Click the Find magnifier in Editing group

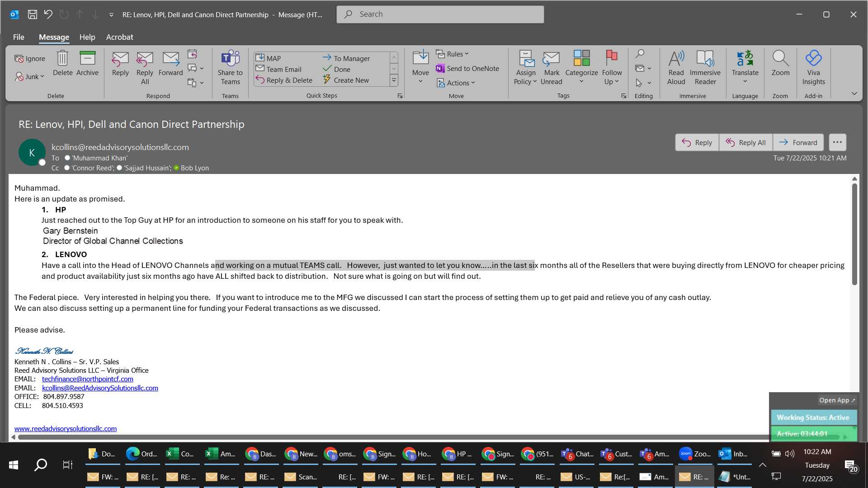click(x=640, y=54)
